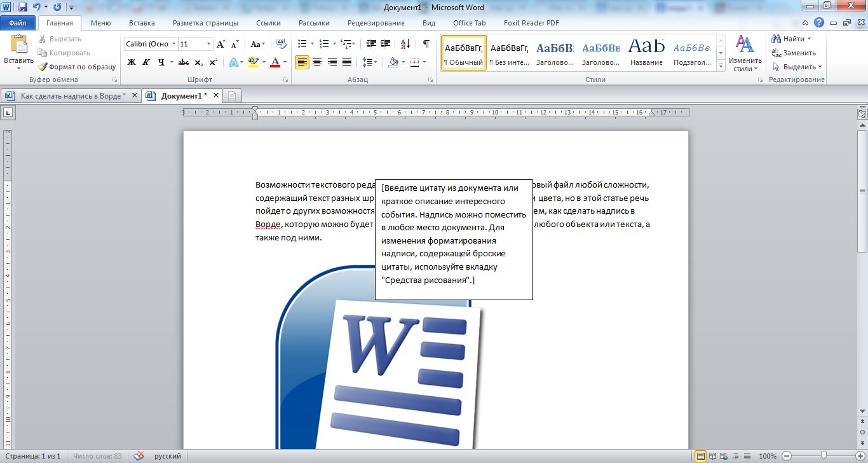
Task: Open Word Help question mark icon
Action: pyautogui.click(x=819, y=23)
